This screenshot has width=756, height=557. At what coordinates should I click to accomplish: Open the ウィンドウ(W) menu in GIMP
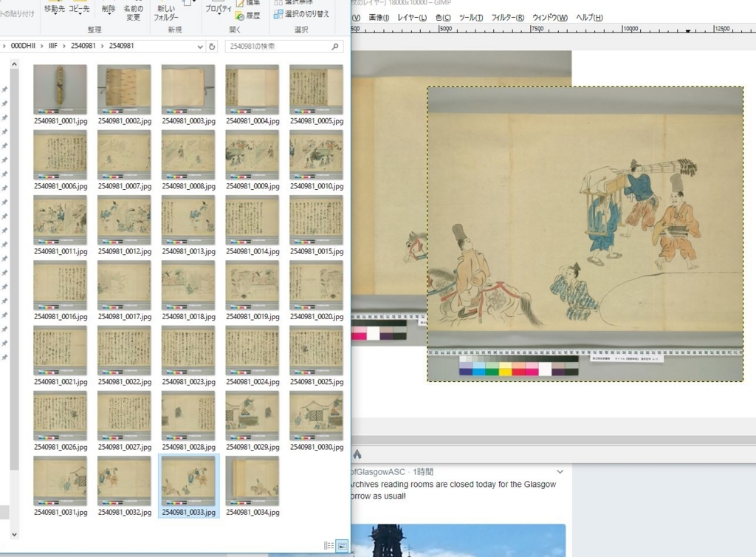[549, 18]
